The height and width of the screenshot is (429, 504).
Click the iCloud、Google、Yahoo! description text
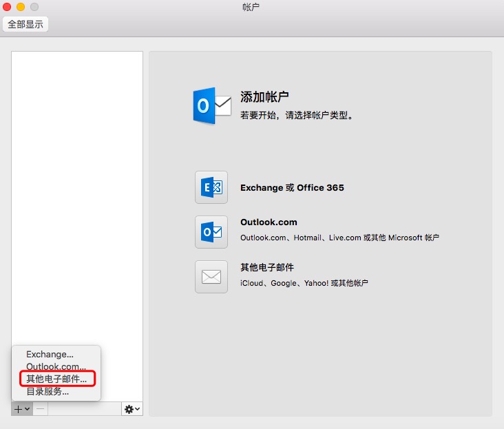pos(304,282)
